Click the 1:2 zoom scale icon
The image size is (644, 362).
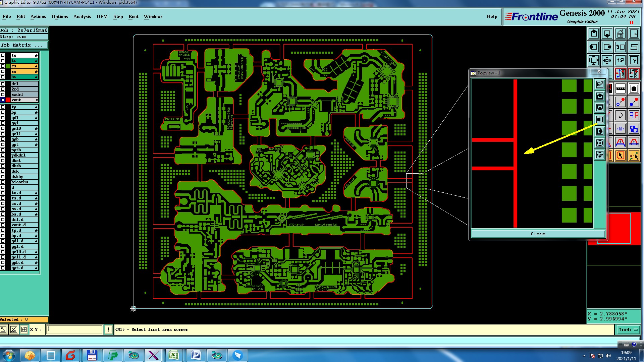(x=620, y=61)
